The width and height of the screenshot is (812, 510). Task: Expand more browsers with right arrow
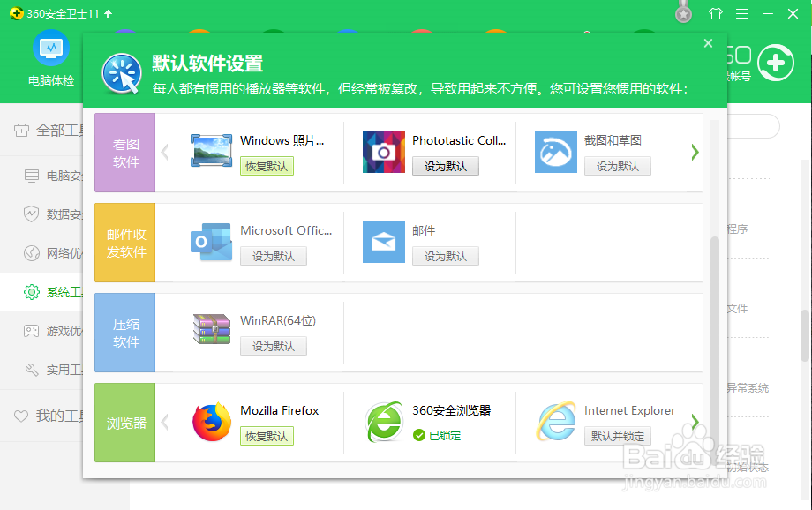[x=695, y=422]
